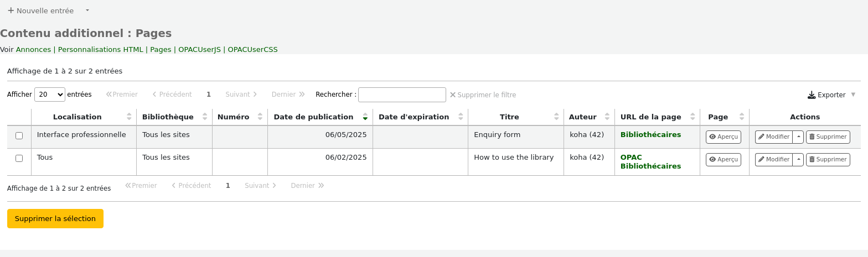868x257 pixels.
Task: Switch to Annonces content view
Action: 33,50
